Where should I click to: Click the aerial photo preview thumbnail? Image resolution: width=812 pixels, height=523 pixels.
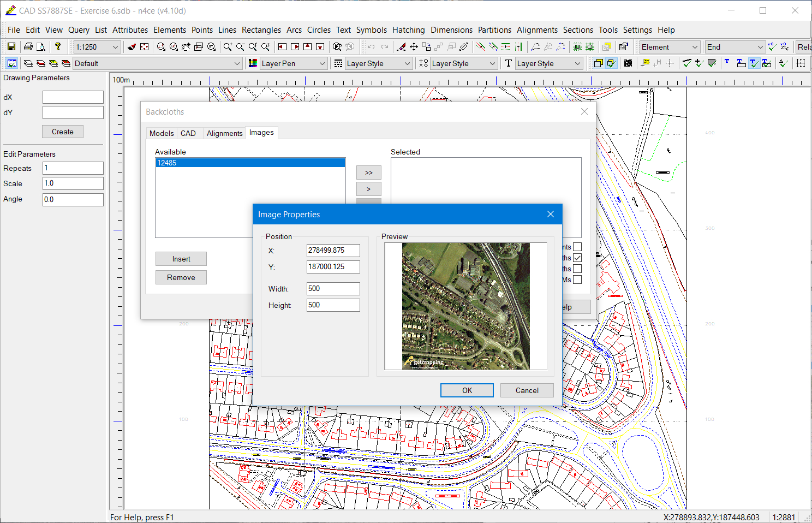coord(466,306)
